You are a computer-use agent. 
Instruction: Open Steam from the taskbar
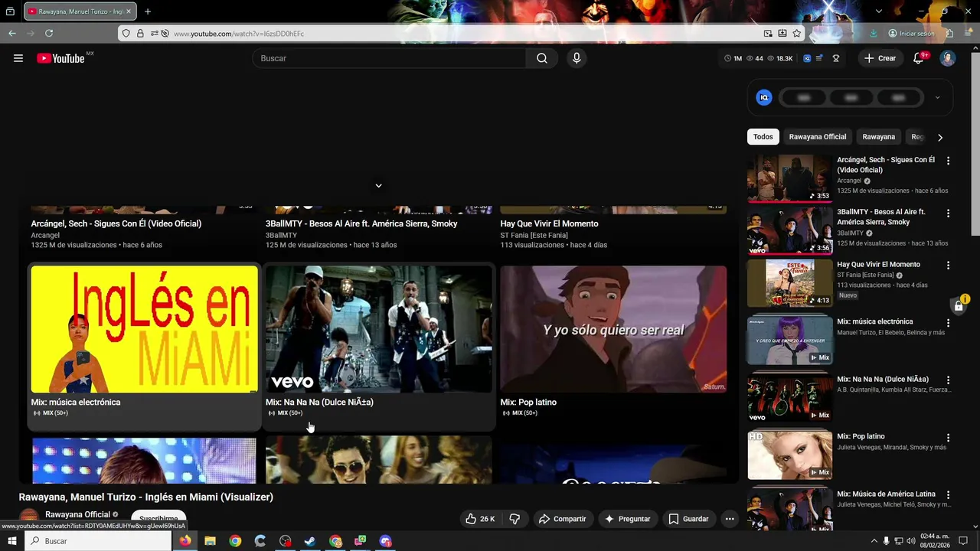click(x=310, y=541)
